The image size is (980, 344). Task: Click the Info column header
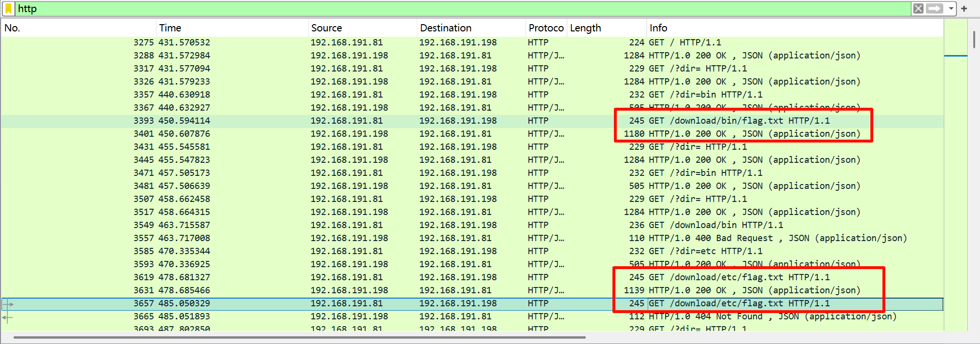click(792, 28)
